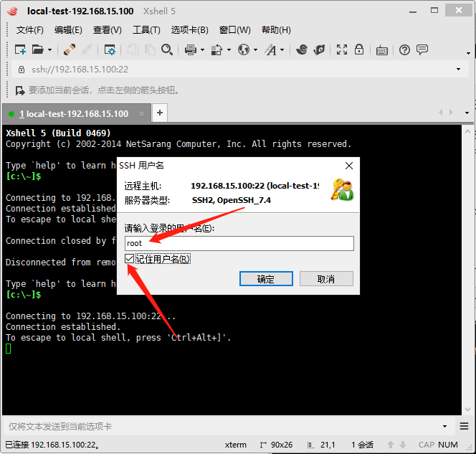Open the Help question mark icon
The width and height of the screenshot is (476, 454).
tap(404, 49)
